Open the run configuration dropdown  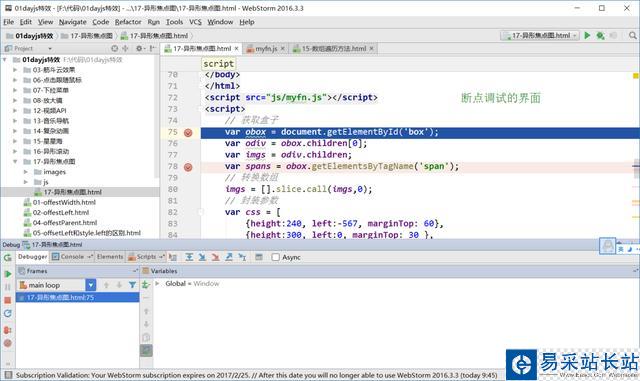(540, 36)
